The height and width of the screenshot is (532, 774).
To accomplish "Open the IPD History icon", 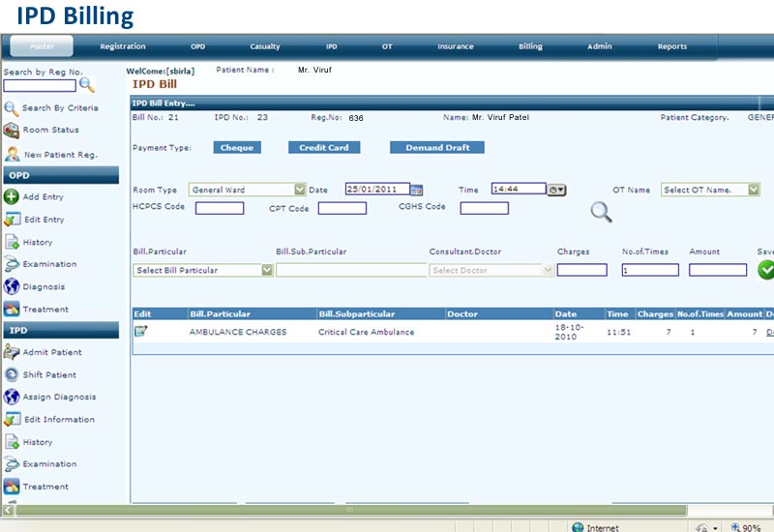I will [12, 442].
